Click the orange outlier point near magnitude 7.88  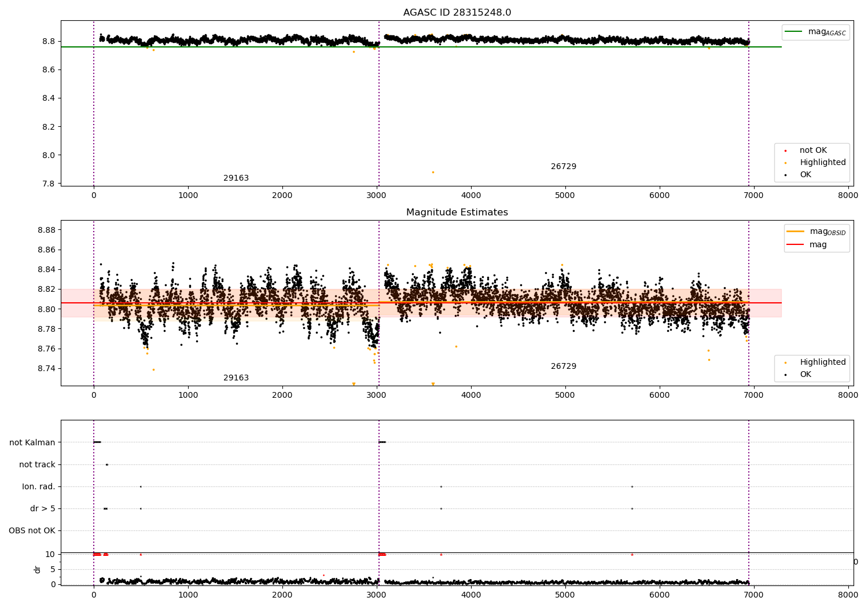433,172
